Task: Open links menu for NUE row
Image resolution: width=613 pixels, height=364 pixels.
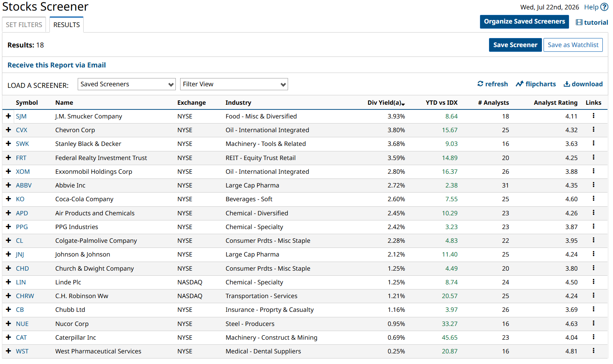Action: coord(593,323)
